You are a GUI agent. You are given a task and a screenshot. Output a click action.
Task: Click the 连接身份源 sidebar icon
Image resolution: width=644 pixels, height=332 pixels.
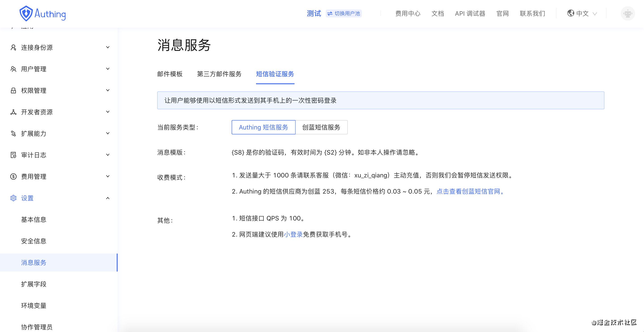point(13,47)
